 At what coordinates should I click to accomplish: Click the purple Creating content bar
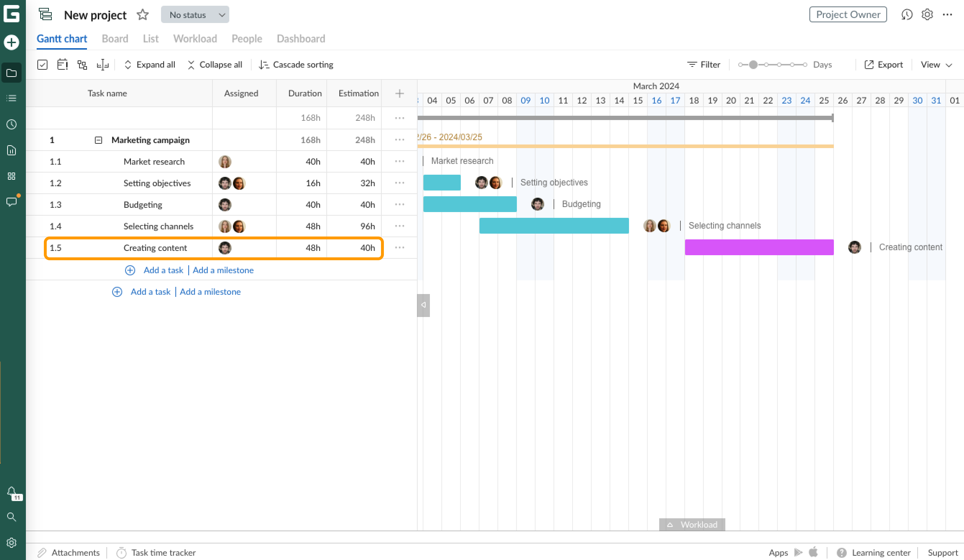tap(759, 247)
